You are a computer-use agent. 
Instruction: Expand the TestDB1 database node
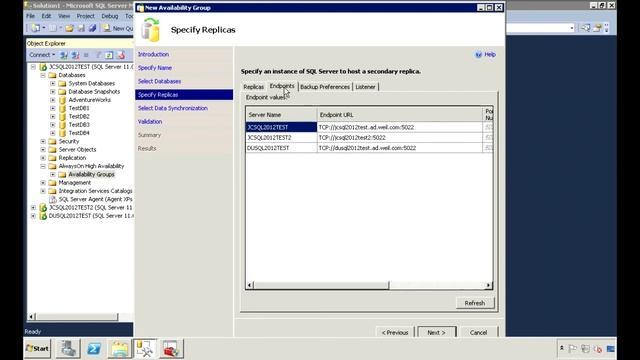[53, 108]
